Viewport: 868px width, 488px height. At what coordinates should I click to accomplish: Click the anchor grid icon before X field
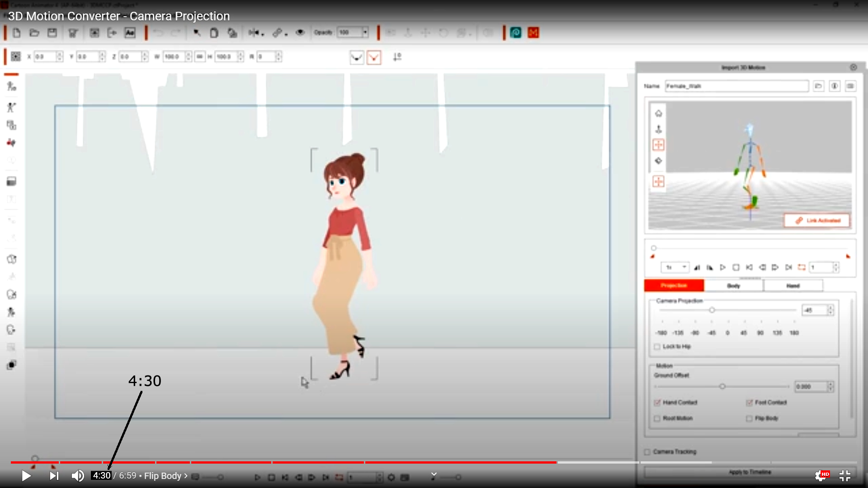coord(16,56)
